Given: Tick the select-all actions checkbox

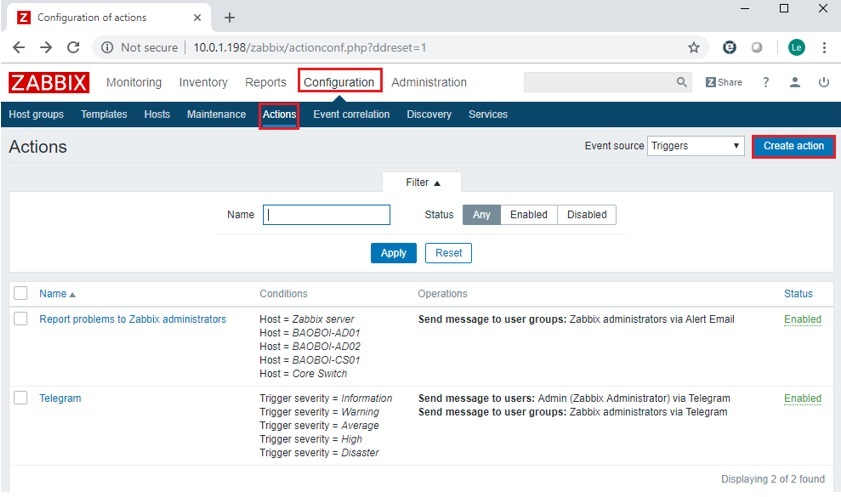Looking at the screenshot, I should pyautogui.click(x=21, y=293).
